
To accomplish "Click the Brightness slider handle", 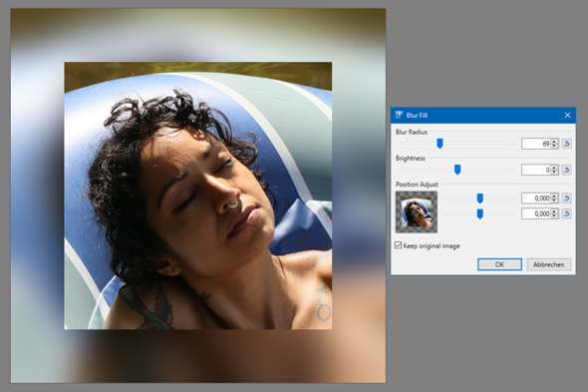I will (457, 170).
